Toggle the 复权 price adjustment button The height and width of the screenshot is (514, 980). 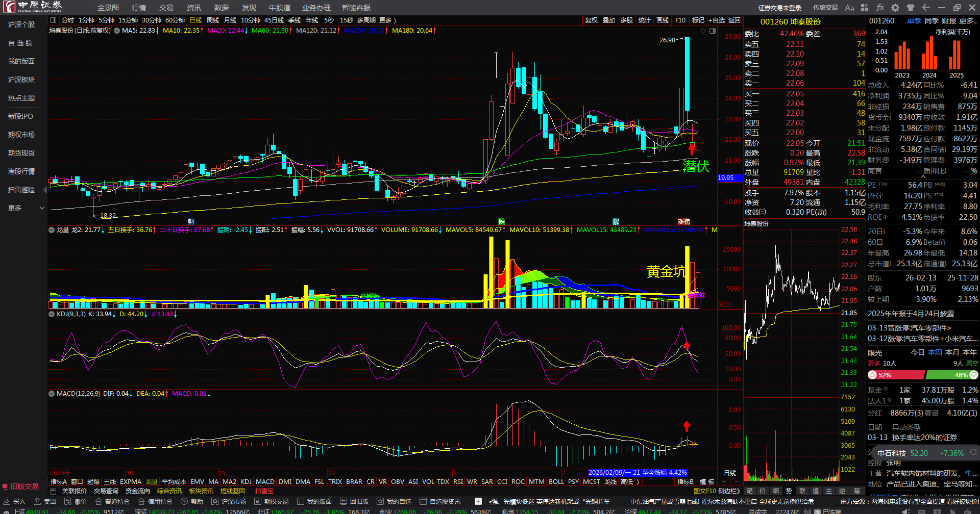591,20
